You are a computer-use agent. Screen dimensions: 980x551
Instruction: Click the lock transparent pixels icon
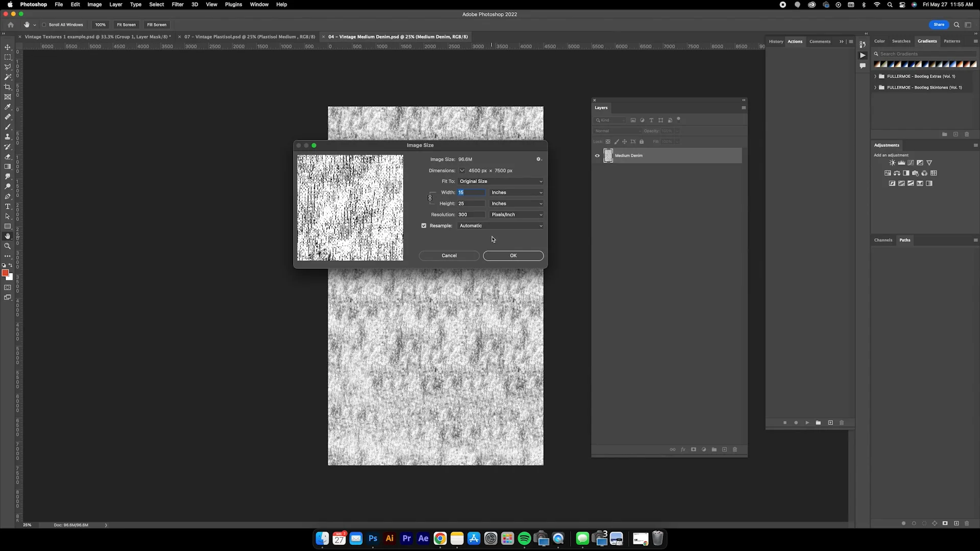point(608,141)
